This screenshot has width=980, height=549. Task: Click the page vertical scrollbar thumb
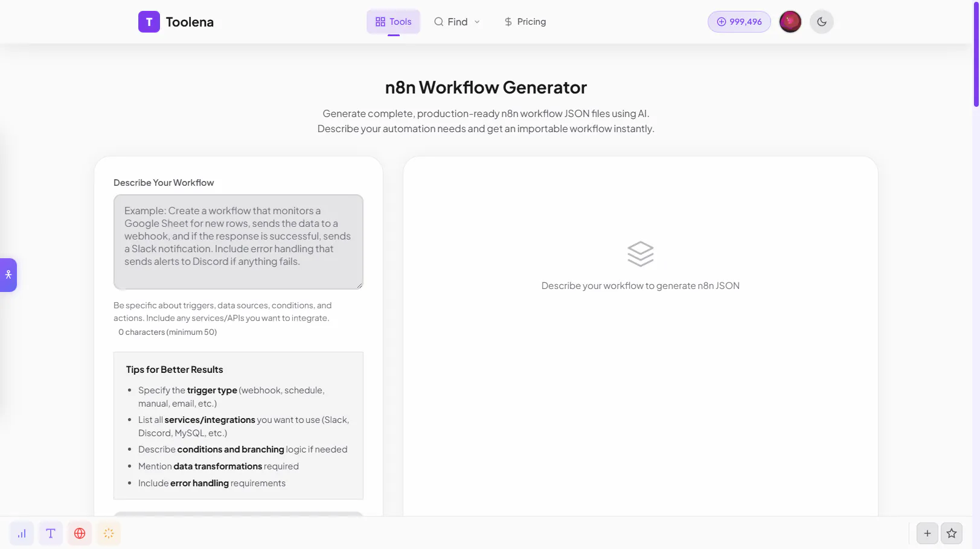(x=976, y=54)
